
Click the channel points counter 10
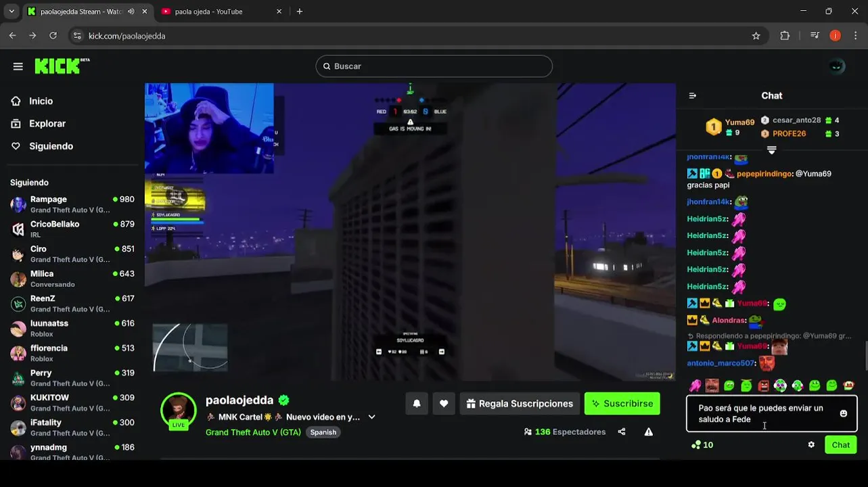pos(702,444)
